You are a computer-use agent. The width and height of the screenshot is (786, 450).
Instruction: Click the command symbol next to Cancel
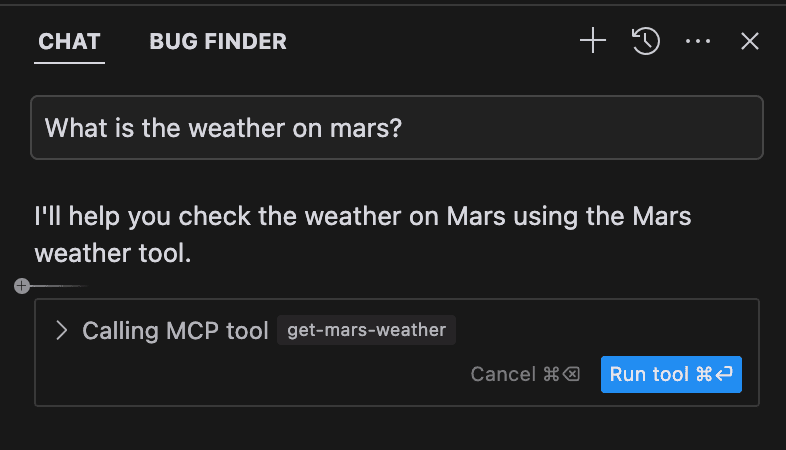coord(551,374)
